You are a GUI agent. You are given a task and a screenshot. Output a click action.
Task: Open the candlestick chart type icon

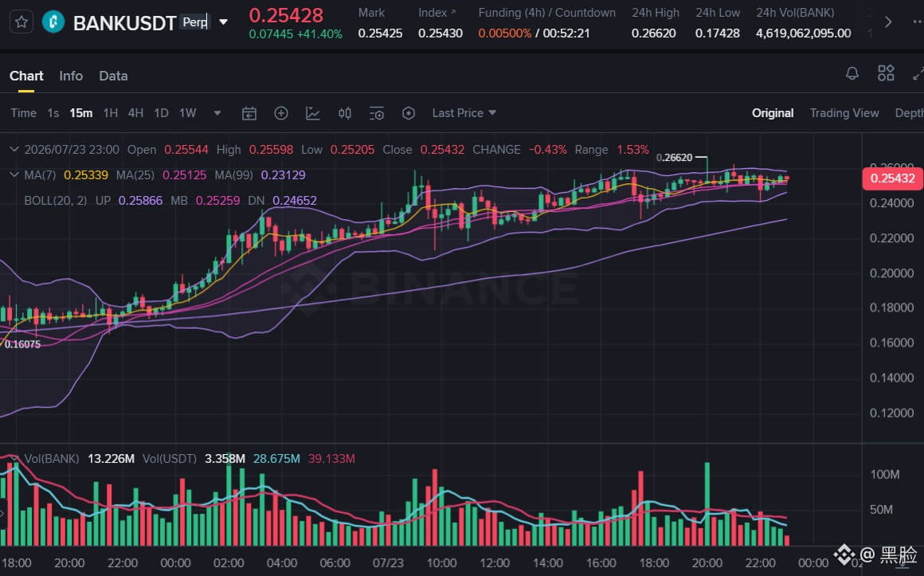[345, 113]
